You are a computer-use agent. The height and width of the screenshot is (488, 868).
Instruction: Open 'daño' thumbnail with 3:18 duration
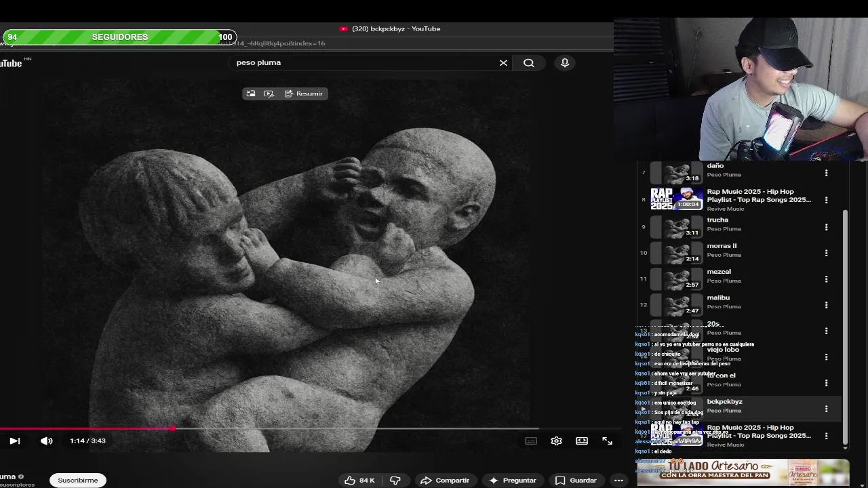coord(676,173)
